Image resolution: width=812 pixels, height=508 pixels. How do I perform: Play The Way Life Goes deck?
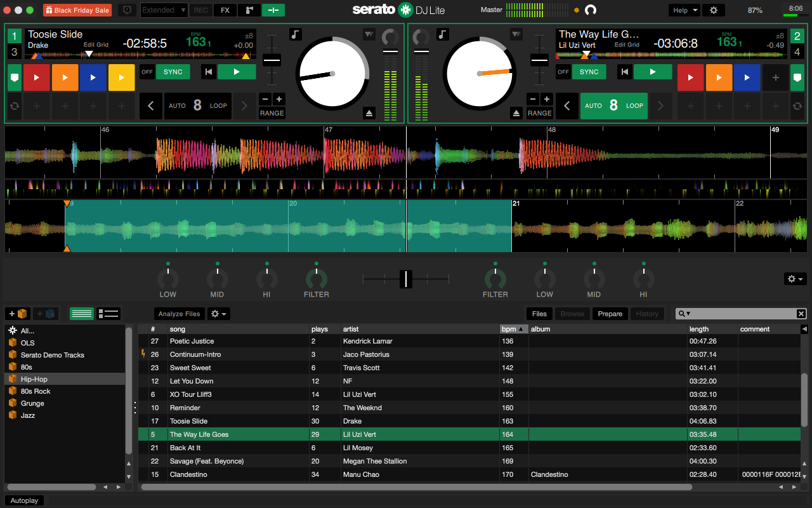click(653, 72)
